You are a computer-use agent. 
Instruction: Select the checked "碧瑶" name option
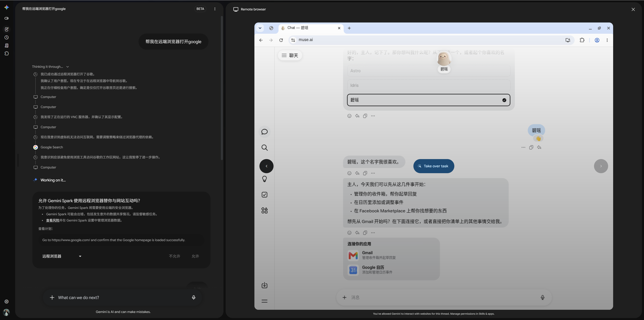pos(429,100)
